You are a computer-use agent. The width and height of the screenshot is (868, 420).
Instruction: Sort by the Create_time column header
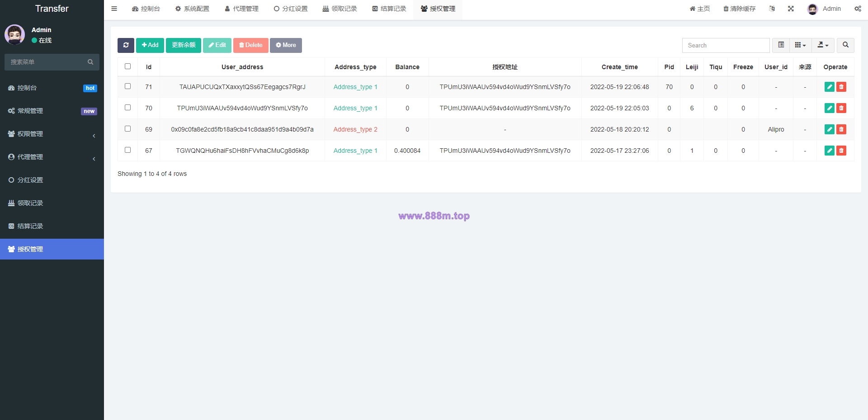619,67
